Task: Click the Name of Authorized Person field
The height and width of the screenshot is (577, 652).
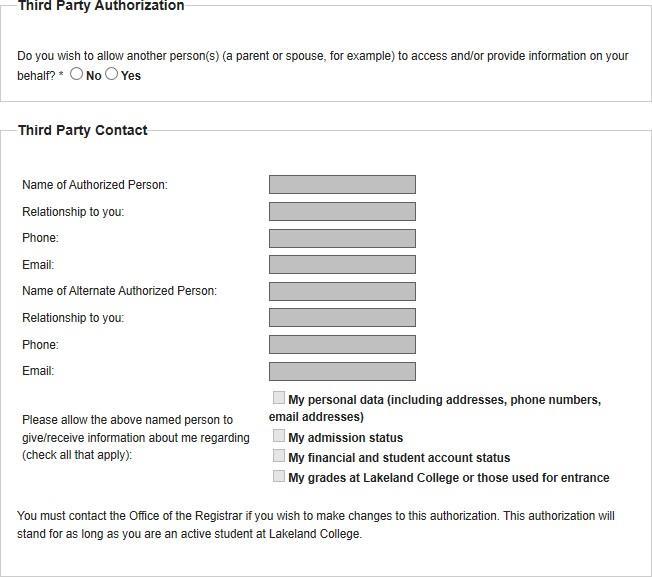Action: point(342,185)
